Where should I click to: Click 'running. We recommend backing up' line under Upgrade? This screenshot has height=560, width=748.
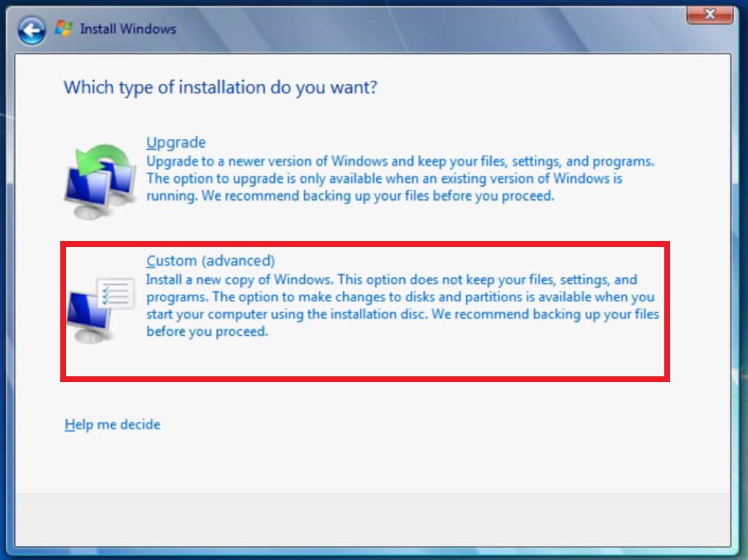(349, 196)
